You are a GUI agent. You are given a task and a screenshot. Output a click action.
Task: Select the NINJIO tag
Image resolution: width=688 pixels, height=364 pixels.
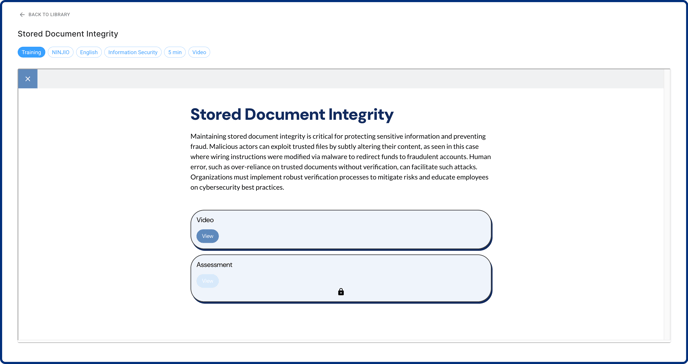(61, 52)
